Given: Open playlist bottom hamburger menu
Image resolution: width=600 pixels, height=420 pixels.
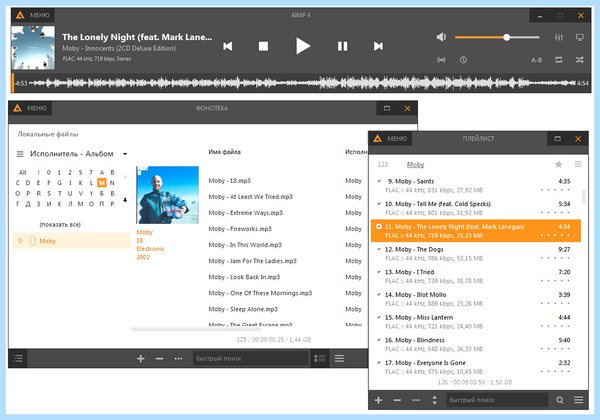Looking at the screenshot, I should tap(579, 400).
